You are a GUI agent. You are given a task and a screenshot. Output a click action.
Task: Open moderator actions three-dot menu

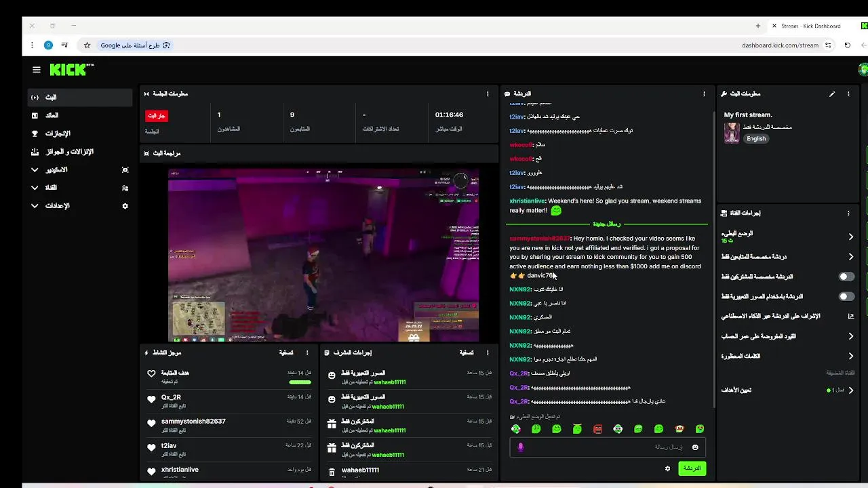[x=488, y=353]
